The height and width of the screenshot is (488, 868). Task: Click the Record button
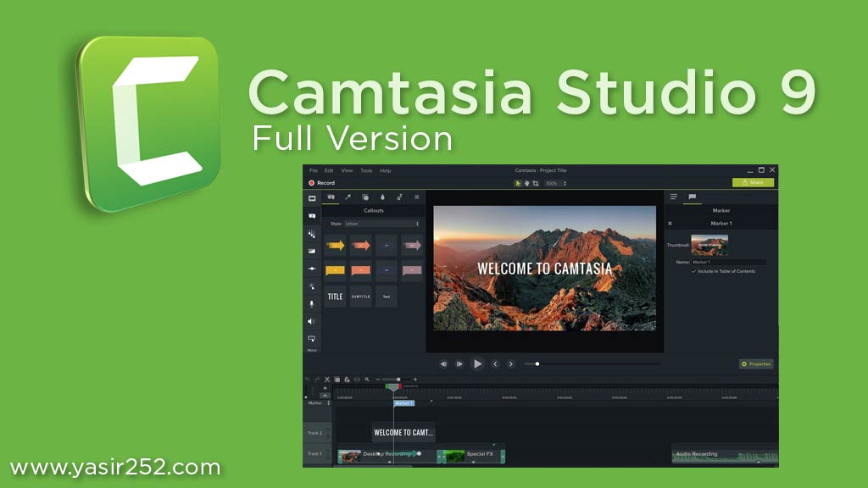321,183
